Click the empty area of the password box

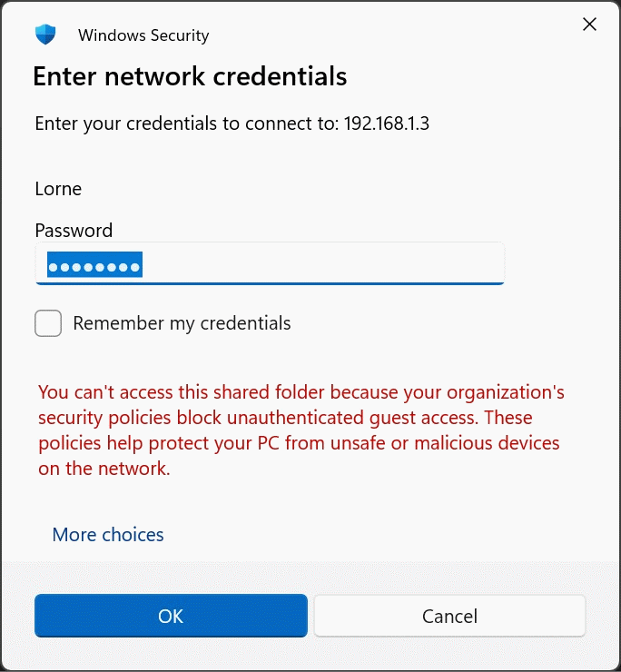(345, 263)
